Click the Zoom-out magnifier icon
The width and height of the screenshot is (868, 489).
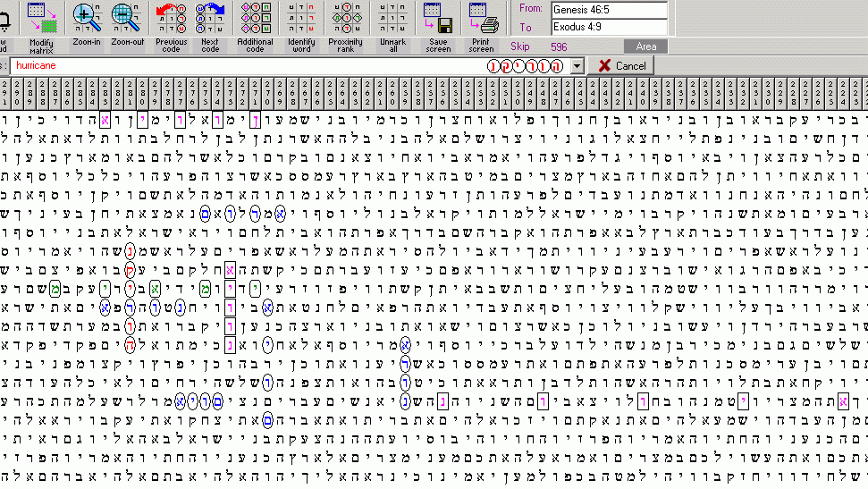click(127, 19)
